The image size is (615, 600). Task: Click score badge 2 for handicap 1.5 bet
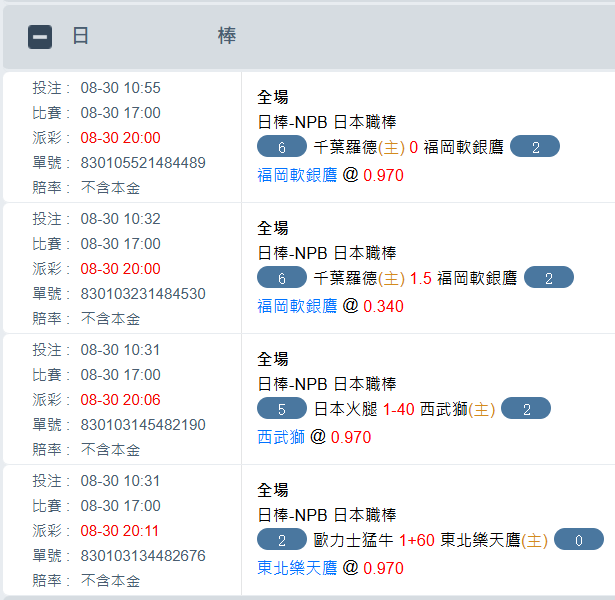549,278
